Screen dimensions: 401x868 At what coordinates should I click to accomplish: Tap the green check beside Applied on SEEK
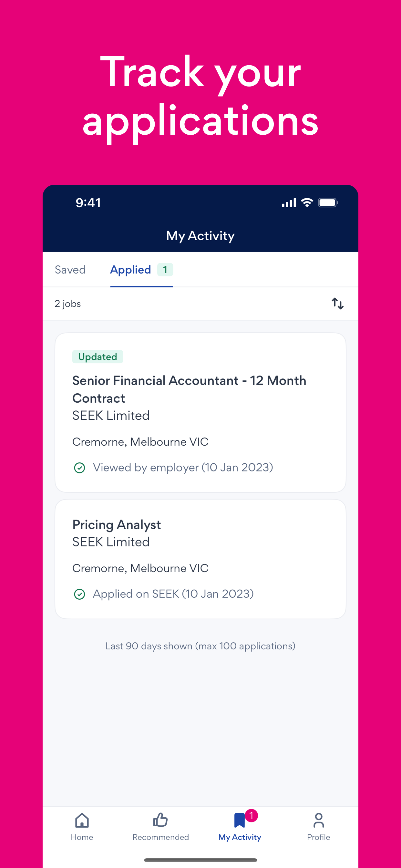[x=79, y=594]
